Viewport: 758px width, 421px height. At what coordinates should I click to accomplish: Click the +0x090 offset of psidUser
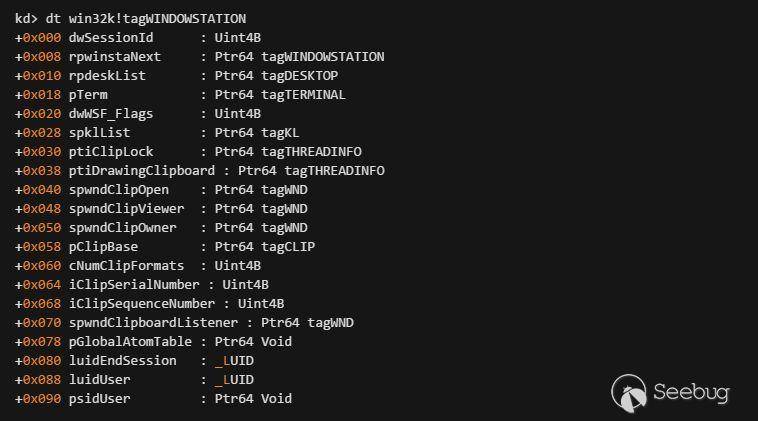(x=38, y=398)
